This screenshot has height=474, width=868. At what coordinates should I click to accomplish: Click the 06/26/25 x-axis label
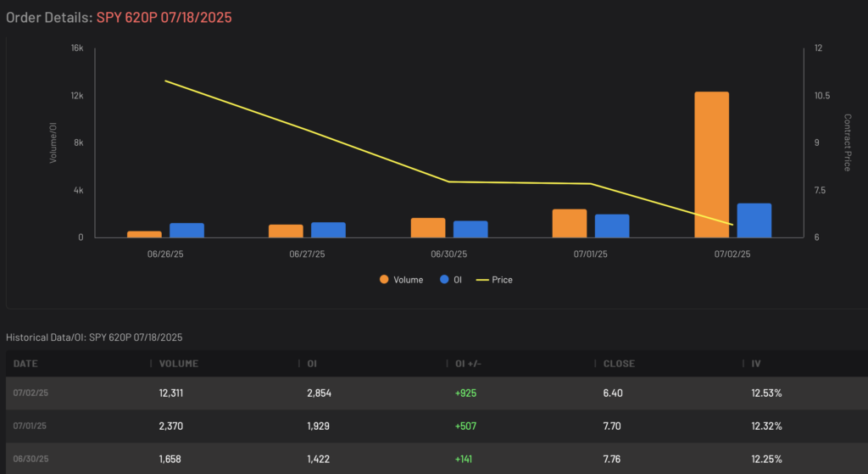pos(165,254)
